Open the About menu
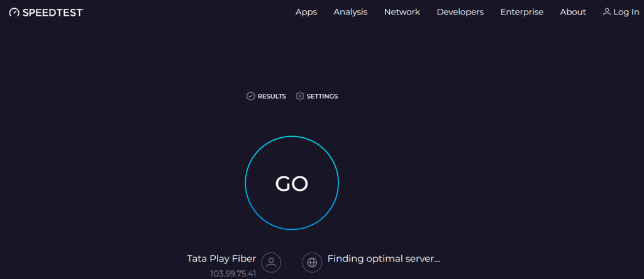 pyautogui.click(x=573, y=12)
